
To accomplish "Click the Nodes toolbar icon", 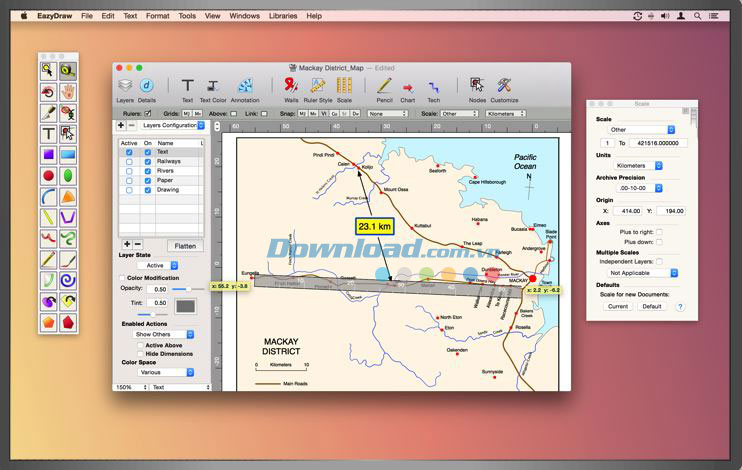I will click(x=477, y=86).
